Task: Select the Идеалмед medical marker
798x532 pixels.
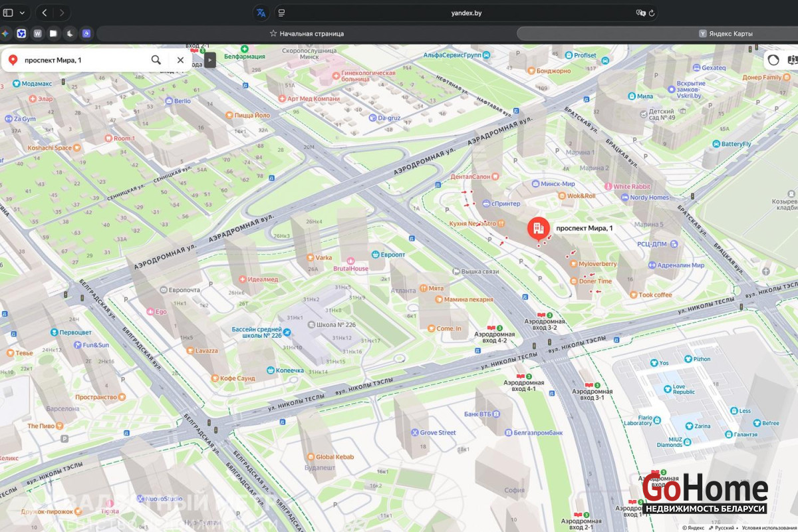Action: tap(242, 279)
